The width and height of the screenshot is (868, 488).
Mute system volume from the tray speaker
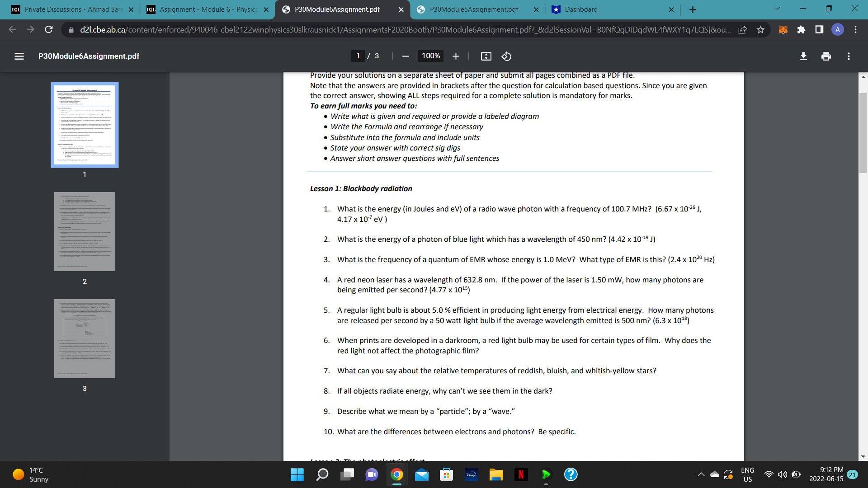[x=782, y=475]
